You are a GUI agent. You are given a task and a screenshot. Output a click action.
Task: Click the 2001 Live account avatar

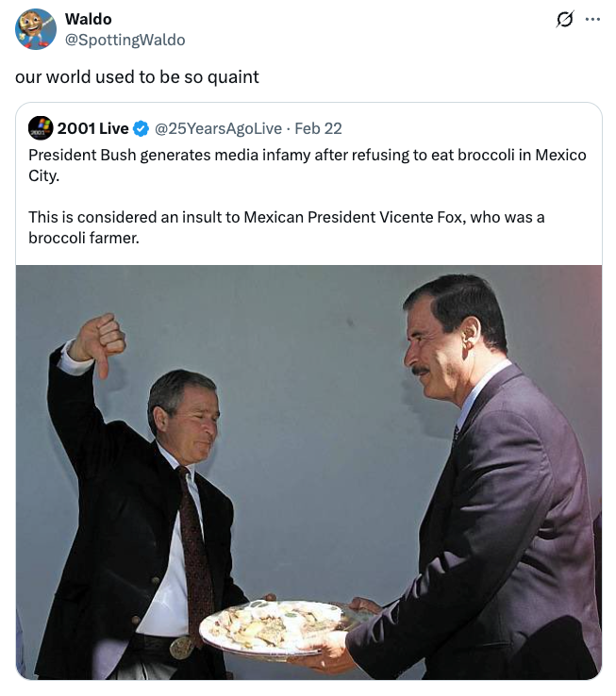point(41,128)
